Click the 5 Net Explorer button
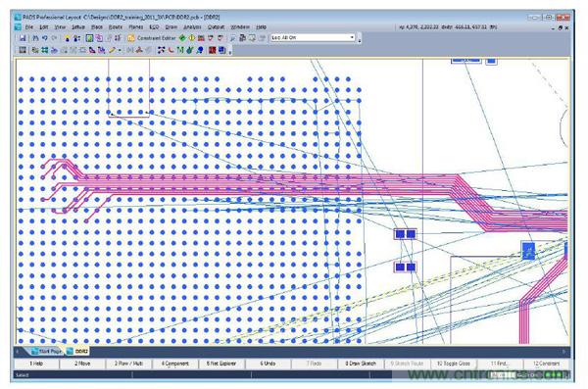Screen dimensions: 588x389 click(221, 364)
